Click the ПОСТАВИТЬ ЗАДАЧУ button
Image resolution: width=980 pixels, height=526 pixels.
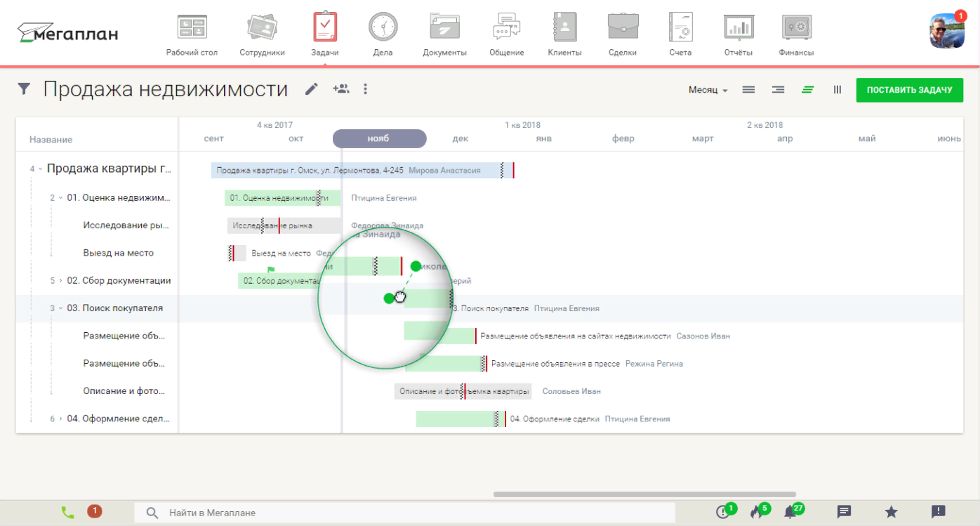(909, 90)
